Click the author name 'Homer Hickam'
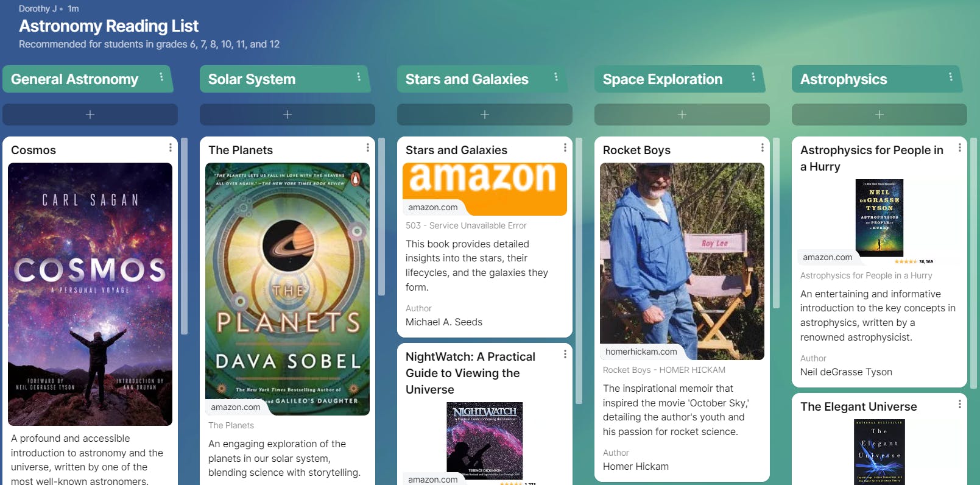Image resolution: width=980 pixels, height=485 pixels. click(636, 467)
